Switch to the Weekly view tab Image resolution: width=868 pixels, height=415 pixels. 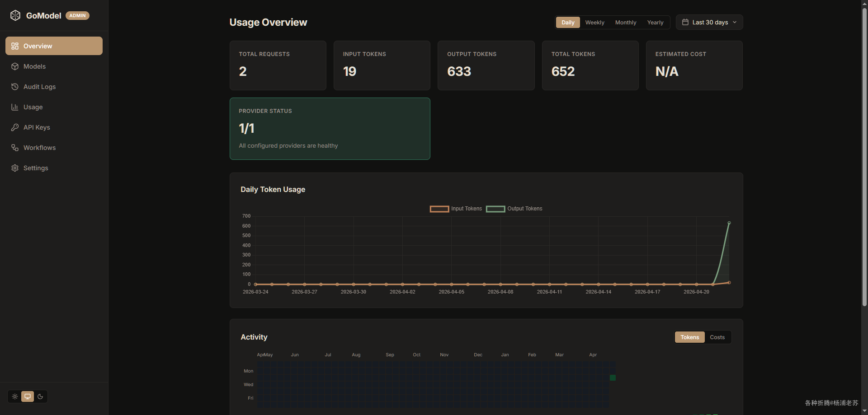click(594, 22)
